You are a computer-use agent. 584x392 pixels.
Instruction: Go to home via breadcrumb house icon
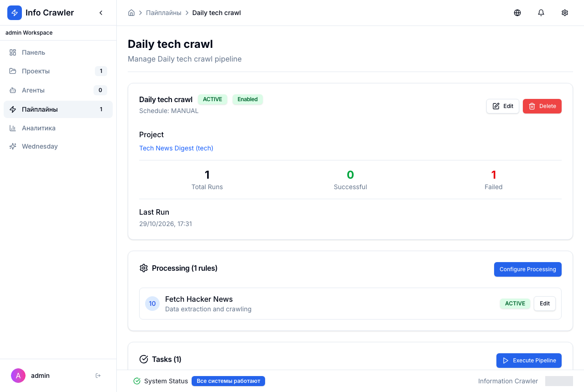click(131, 13)
